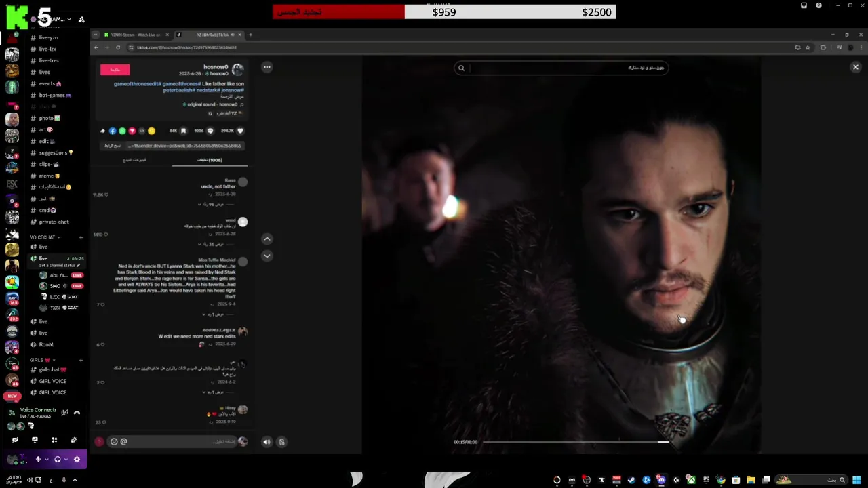Go to previous video arrow

point(267,239)
